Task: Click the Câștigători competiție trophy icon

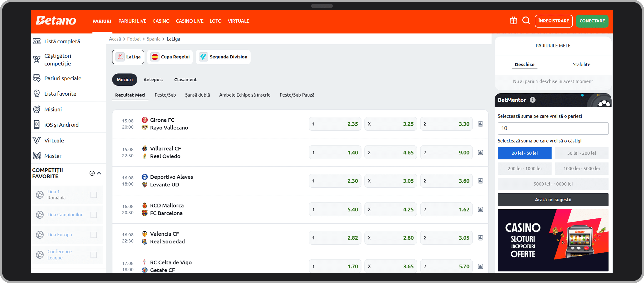Action: (x=37, y=60)
